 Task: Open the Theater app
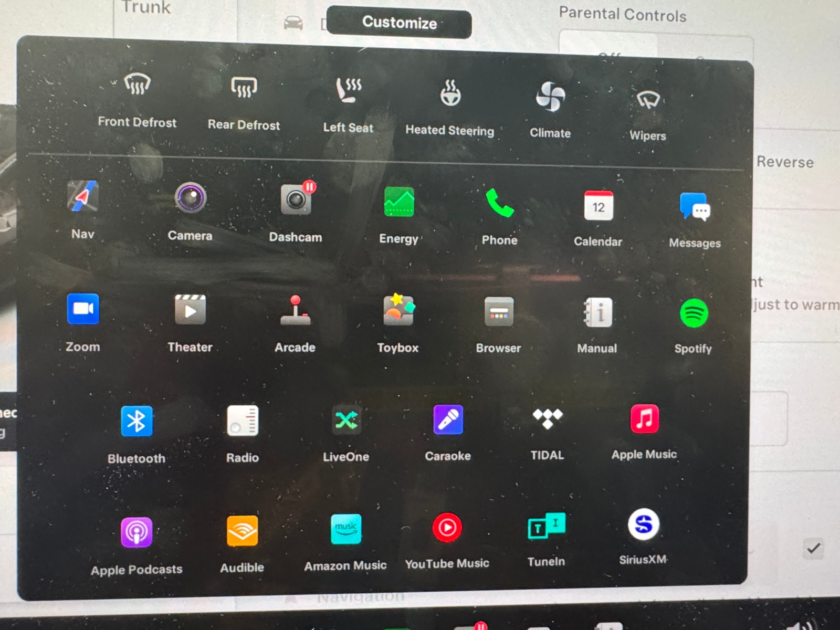point(190,323)
